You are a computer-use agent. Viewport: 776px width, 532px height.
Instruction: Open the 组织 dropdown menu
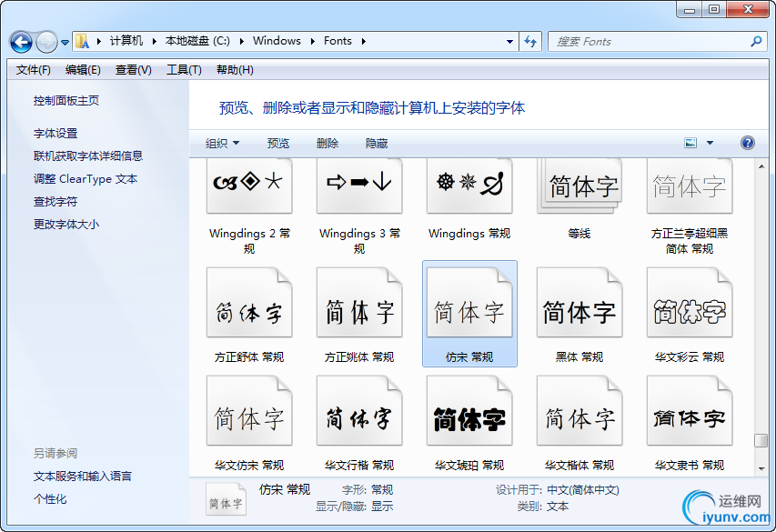[x=222, y=144]
